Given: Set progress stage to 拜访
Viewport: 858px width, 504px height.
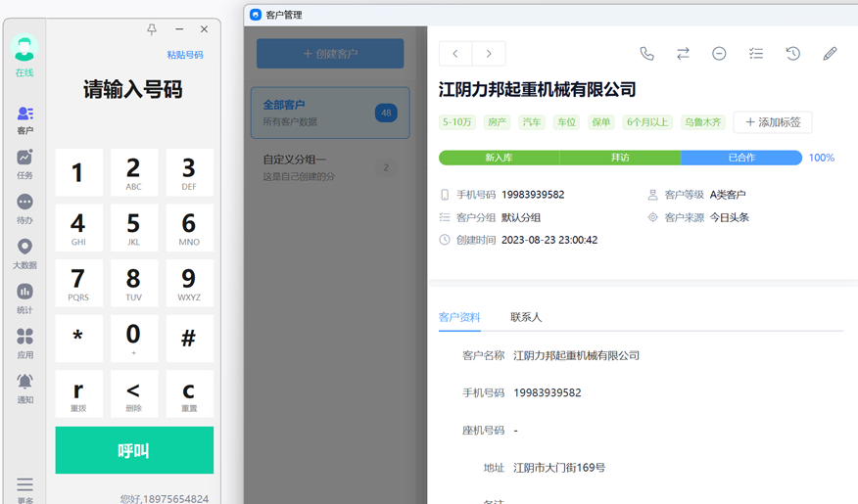Looking at the screenshot, I should pos(620,158).
